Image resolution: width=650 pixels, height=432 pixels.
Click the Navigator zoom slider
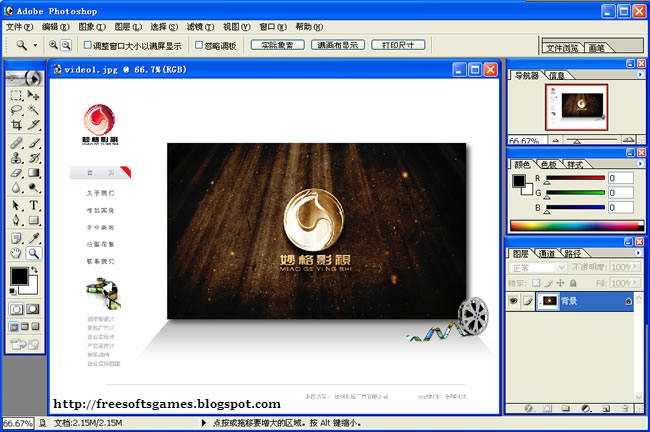click(x=592, y=140)
